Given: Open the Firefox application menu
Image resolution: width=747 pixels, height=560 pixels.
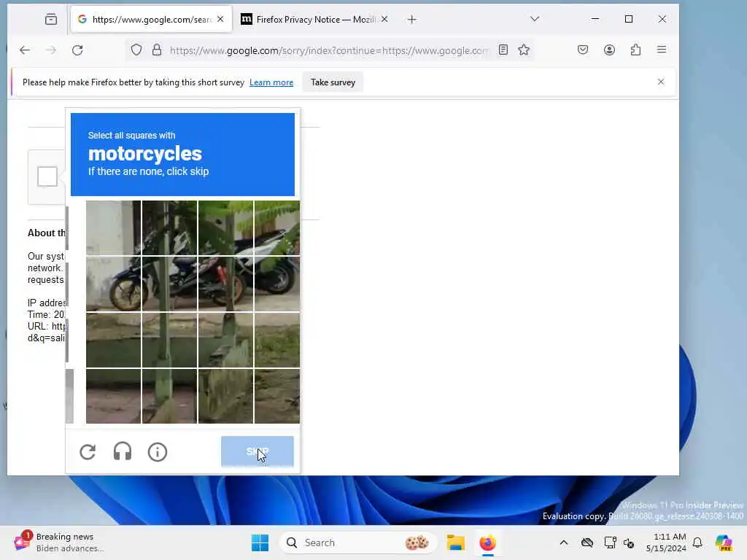Looking at the screenshot, I should 662,50.
